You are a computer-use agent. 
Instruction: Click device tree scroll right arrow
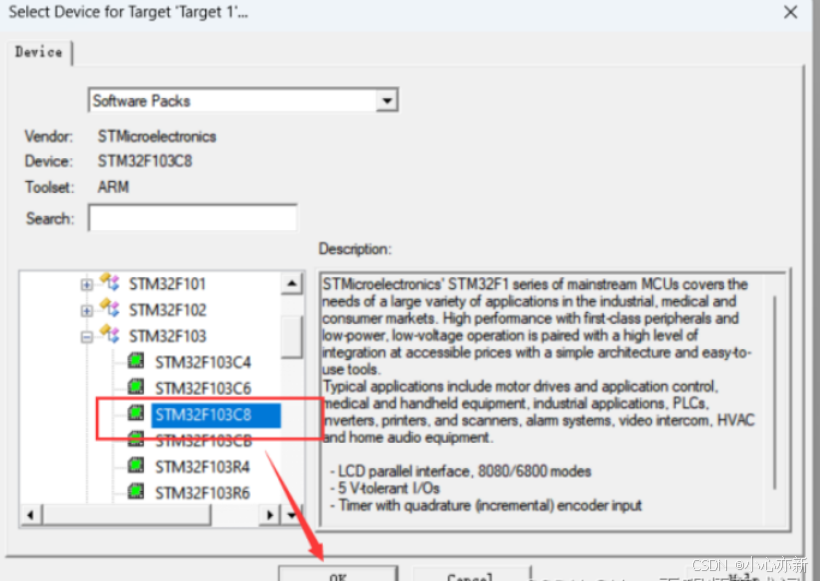[270, 516]
